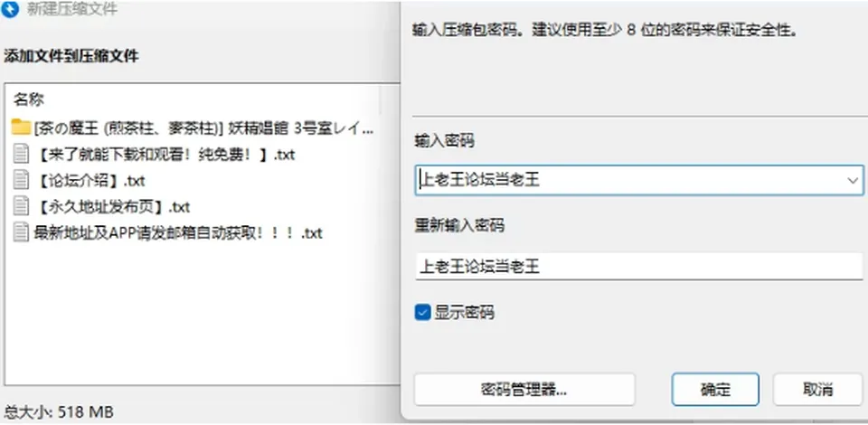This screenshot has height=425, width=868.
Task: Select the yellow folder icon in file list
Action: click(21, 127)
